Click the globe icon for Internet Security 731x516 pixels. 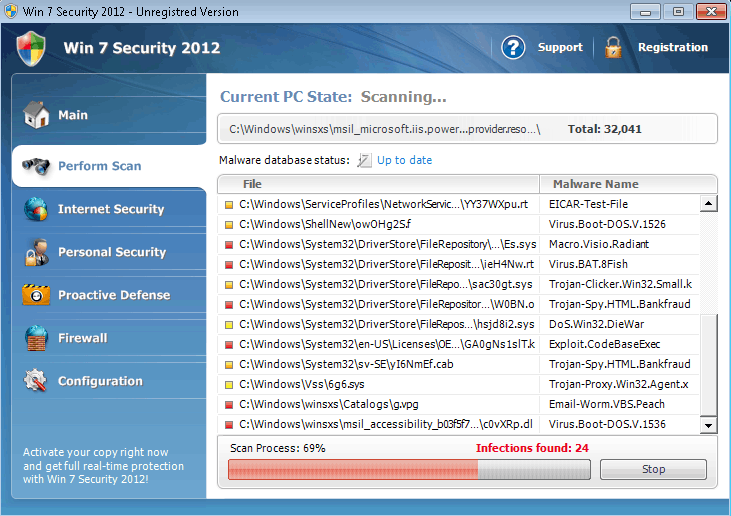(x=36, y=209)
